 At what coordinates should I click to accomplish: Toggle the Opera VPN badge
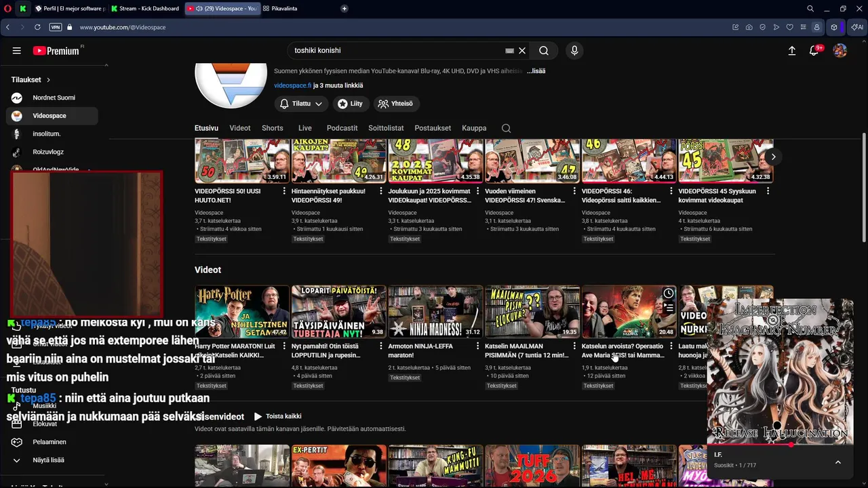pos(55,27)
